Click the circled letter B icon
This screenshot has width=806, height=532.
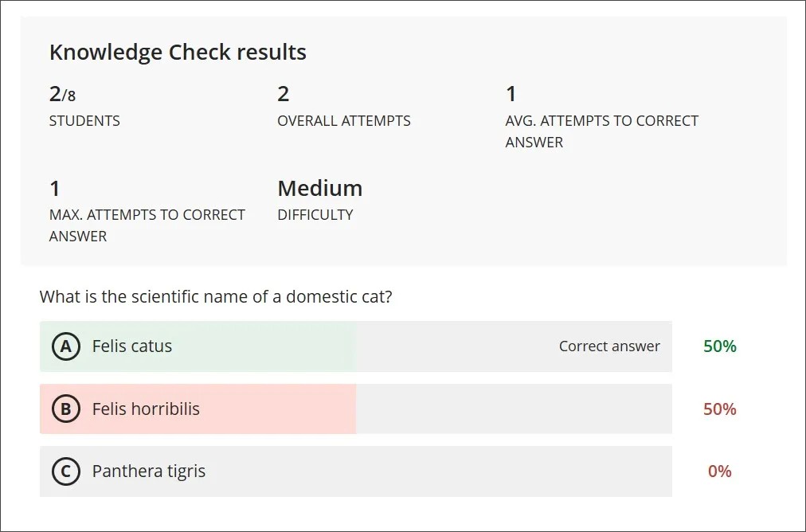(65, 409)
